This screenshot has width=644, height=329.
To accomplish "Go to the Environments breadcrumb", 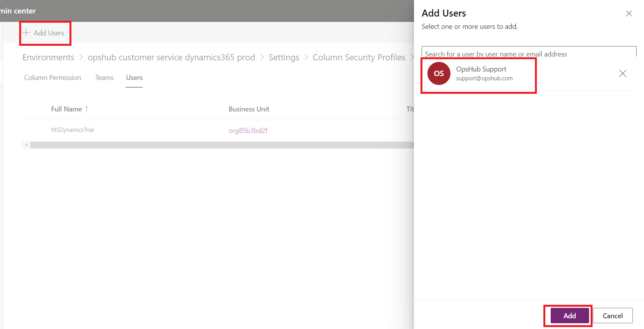I will [x=48, y=57].
